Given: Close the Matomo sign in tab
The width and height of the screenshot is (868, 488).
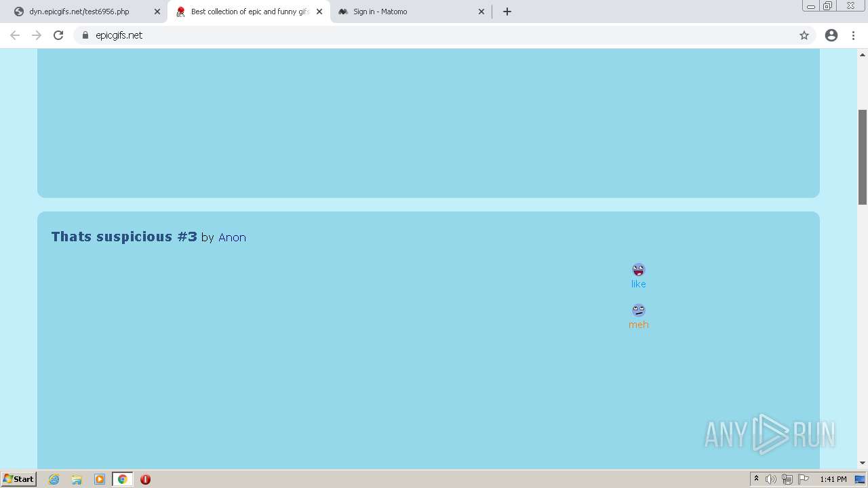Looking at the screenshot, I should click(481, 12).
